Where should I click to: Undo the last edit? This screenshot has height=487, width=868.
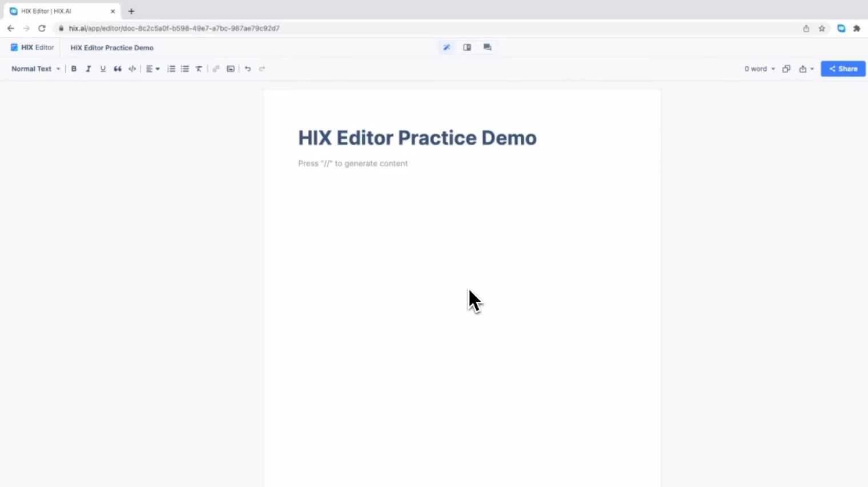tap(248, 69)
